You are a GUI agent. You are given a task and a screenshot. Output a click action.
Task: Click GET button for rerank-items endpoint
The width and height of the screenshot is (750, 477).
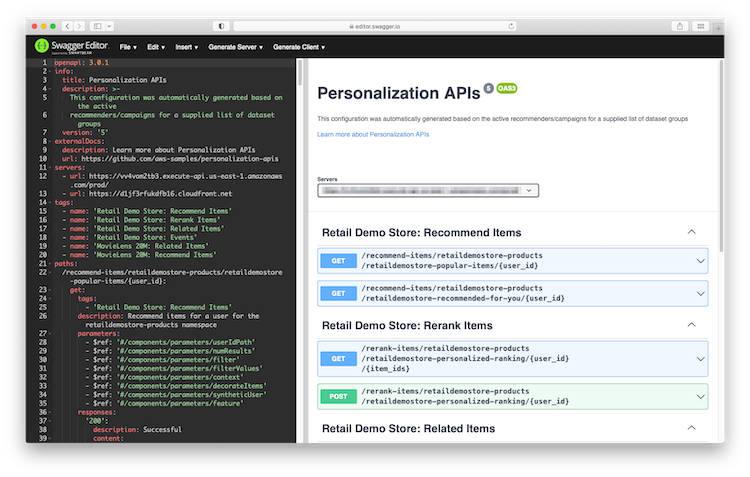pos(338,359)
